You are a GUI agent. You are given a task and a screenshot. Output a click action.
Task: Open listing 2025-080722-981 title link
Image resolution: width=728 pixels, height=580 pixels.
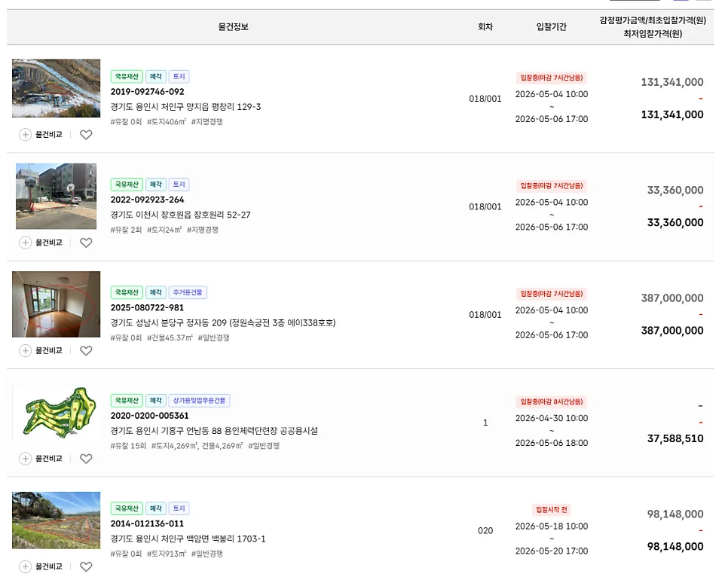[147, 307]
